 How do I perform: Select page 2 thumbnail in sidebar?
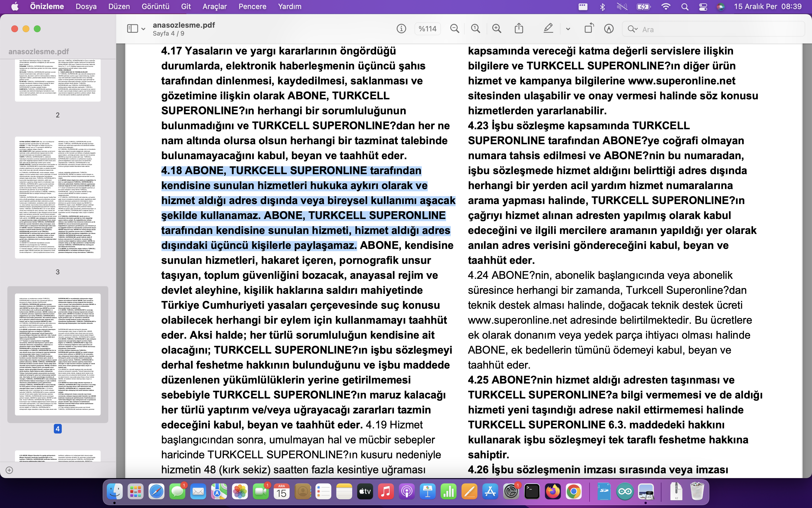[58, 81]
